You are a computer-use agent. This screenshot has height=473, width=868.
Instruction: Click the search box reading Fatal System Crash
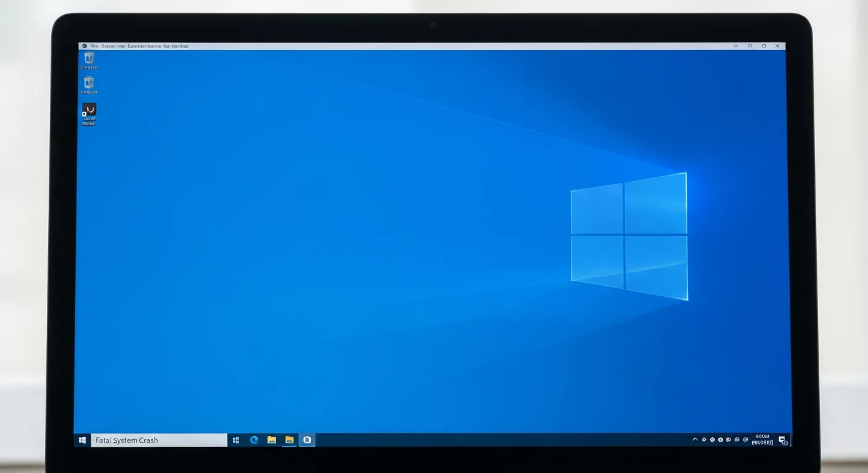[158, 440]
